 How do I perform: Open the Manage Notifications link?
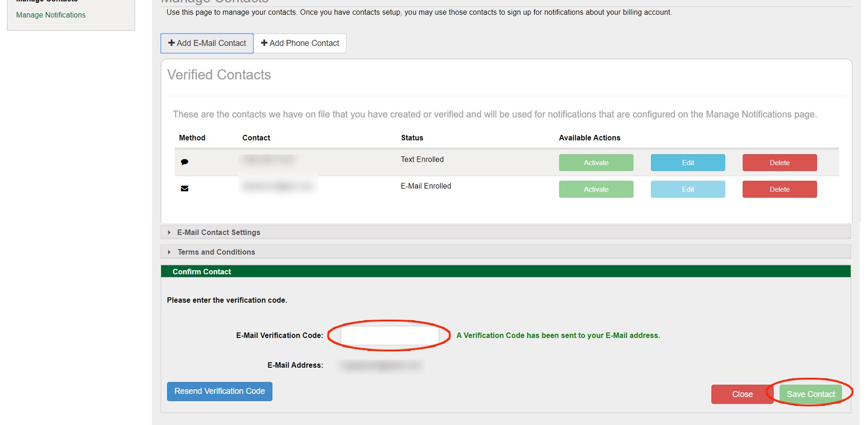point(50,15)
